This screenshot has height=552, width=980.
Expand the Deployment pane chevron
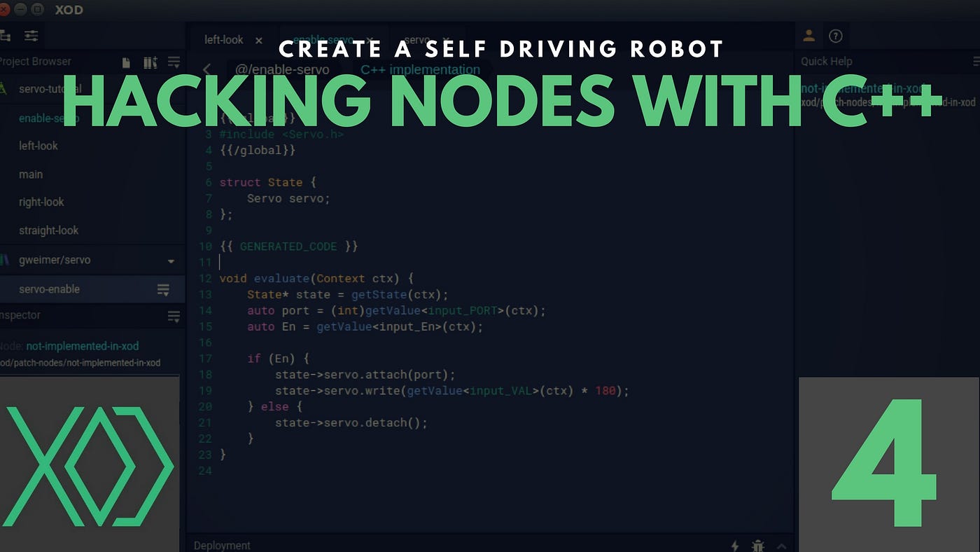781,545
